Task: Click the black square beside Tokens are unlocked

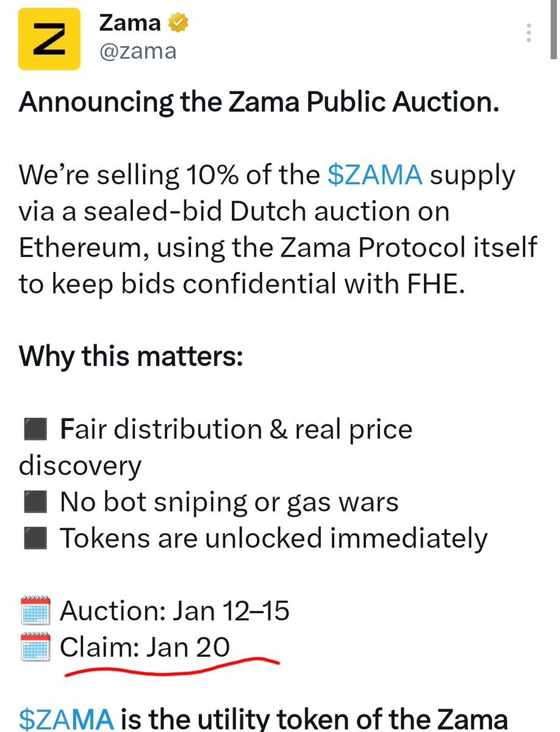Action: (32, 539)
